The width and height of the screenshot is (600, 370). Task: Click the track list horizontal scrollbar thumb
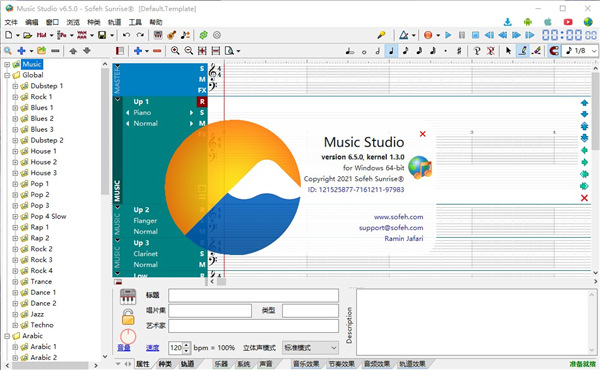tap(221, 282)
